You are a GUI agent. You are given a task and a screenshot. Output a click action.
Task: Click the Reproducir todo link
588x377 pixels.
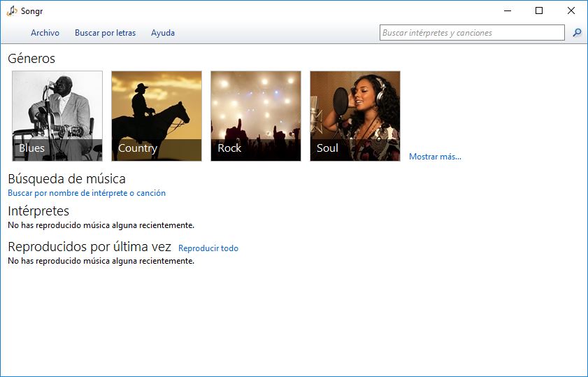pyautogui.click(x=208, y=248)
